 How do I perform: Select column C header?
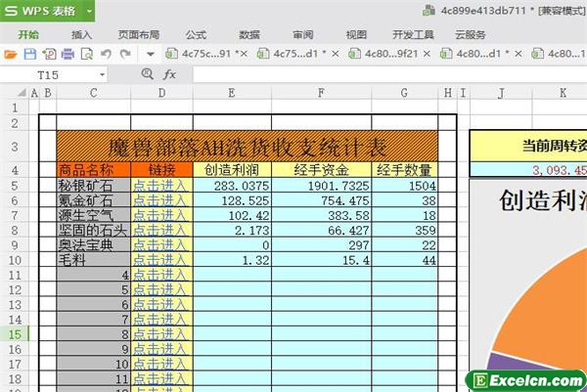(94, 93)
